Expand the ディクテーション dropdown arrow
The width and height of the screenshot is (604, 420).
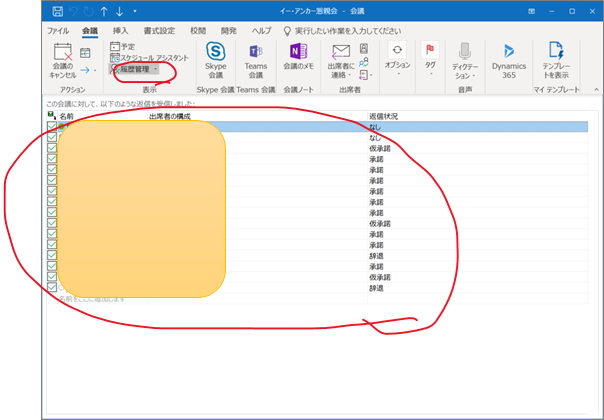pos(473,76)
